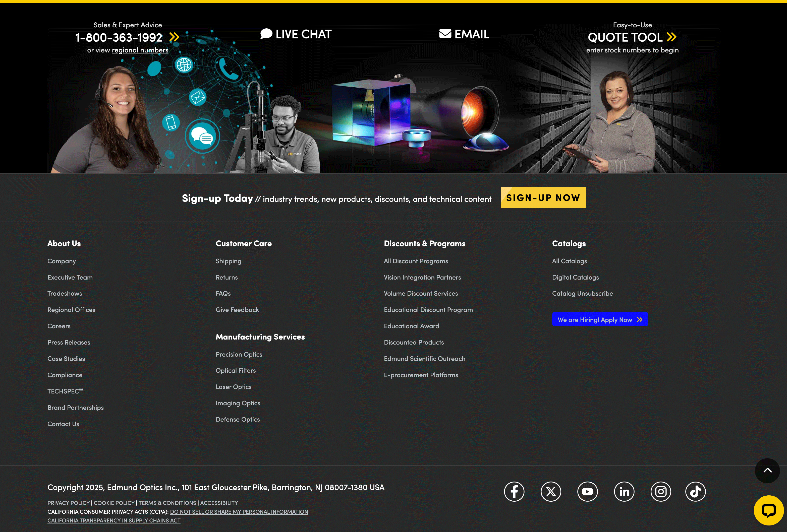Image resolution: width=787 pixels, height=532 pixels.
Task: Open the TikTok social icon
Action: (695, 491)
